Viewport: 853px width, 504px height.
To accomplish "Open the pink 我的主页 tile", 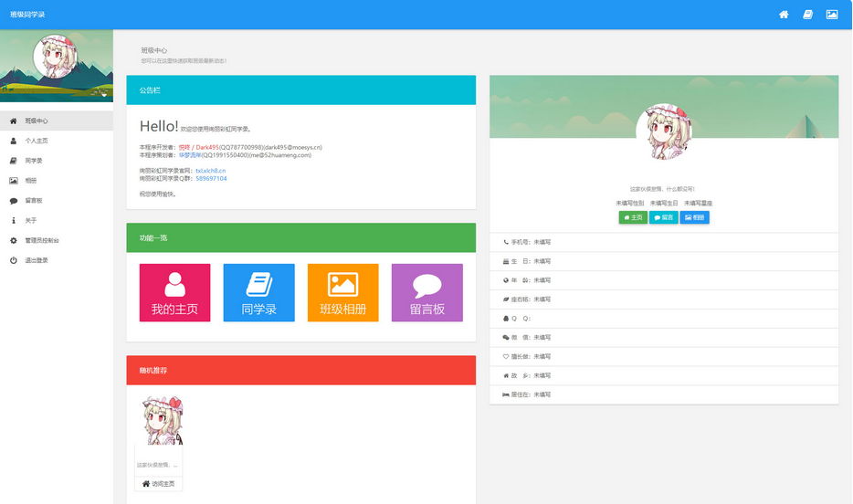I will coord(174,292).
